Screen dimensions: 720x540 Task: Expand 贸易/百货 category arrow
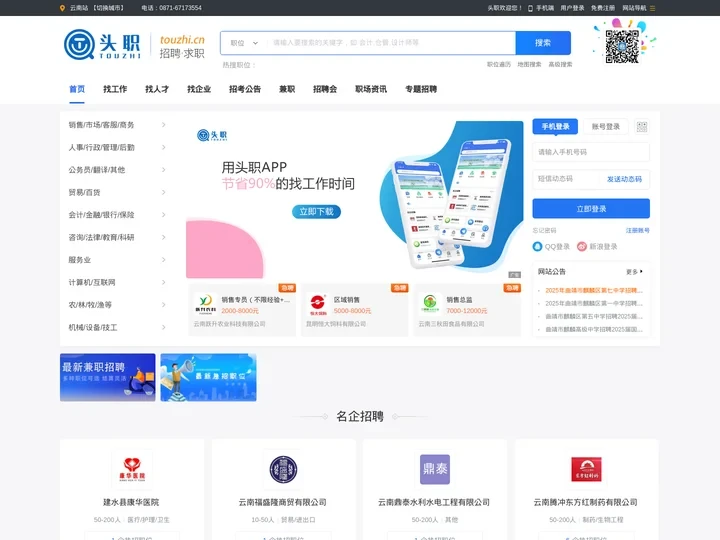click(x=163, y=192)
